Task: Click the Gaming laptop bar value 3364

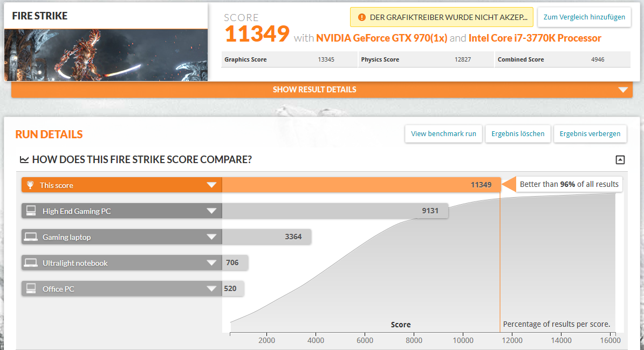Action: [293, 237]
